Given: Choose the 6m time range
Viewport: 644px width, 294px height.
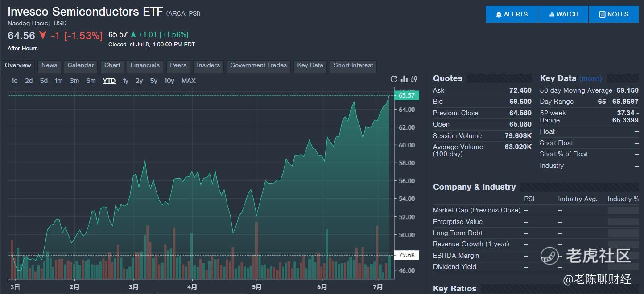Looking at the screenshot, I should coord(91,81).
